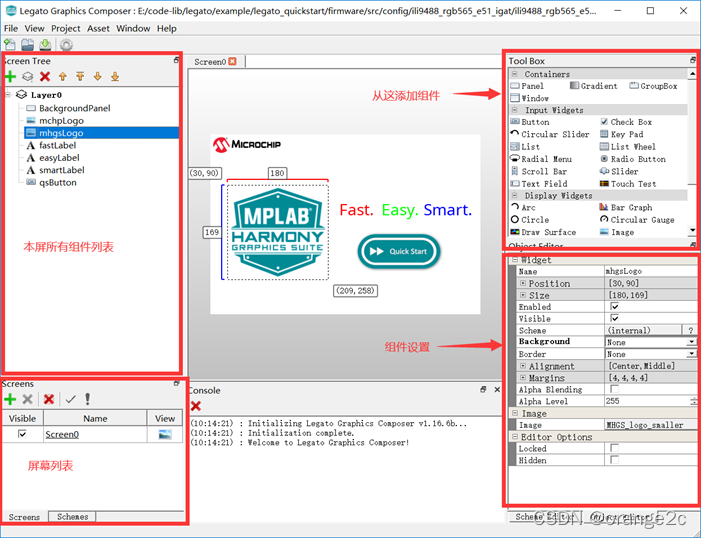Screen dimensions: 701x538
Task: Click the Alpha Level value field
Action: point(648,401)
